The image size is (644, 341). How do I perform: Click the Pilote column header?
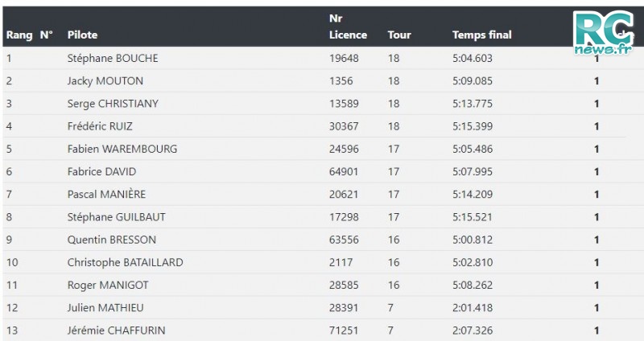click(83, 35)
